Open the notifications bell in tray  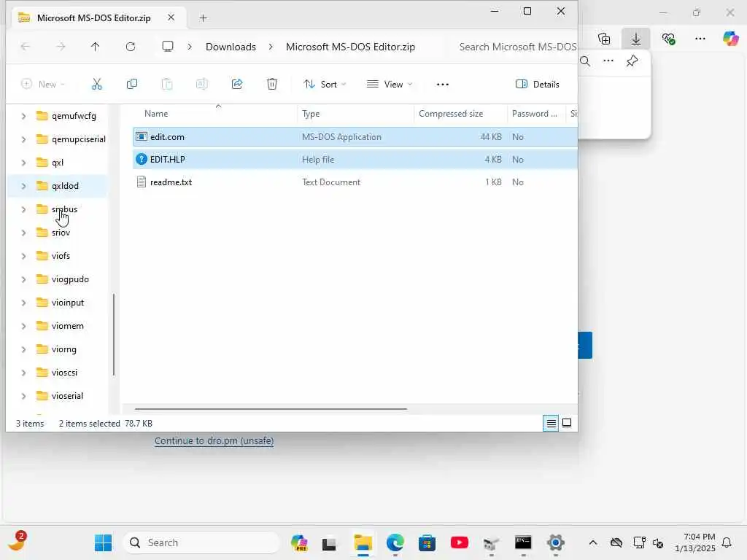point(727,542)
